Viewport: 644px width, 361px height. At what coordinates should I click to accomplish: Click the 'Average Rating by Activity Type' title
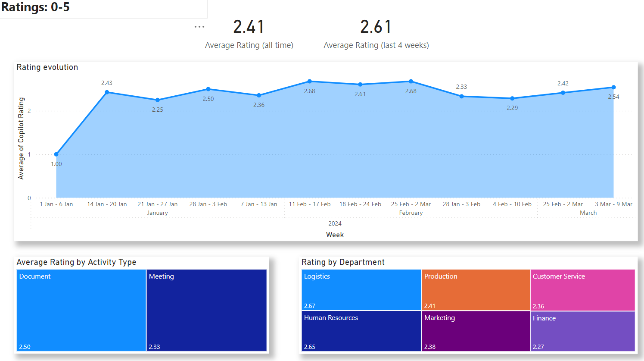[x=76, y=262]
